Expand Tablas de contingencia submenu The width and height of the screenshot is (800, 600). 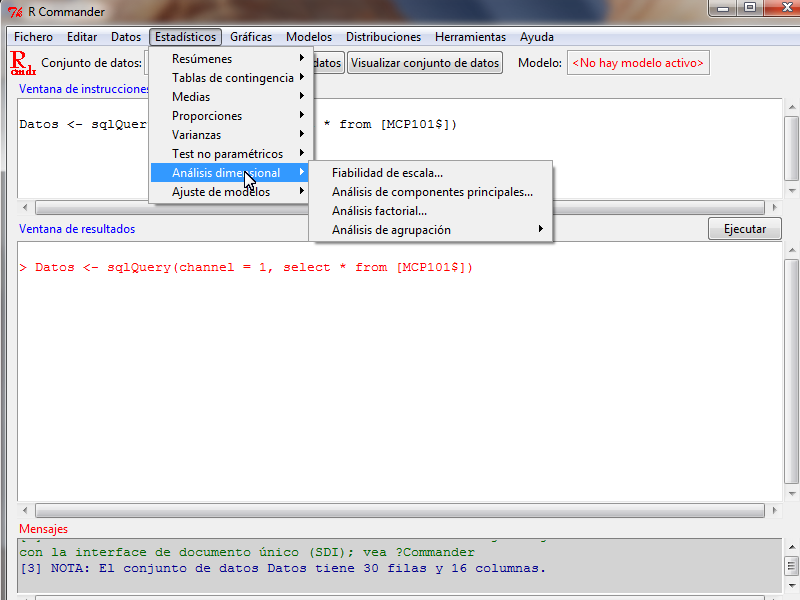(232, 78)
